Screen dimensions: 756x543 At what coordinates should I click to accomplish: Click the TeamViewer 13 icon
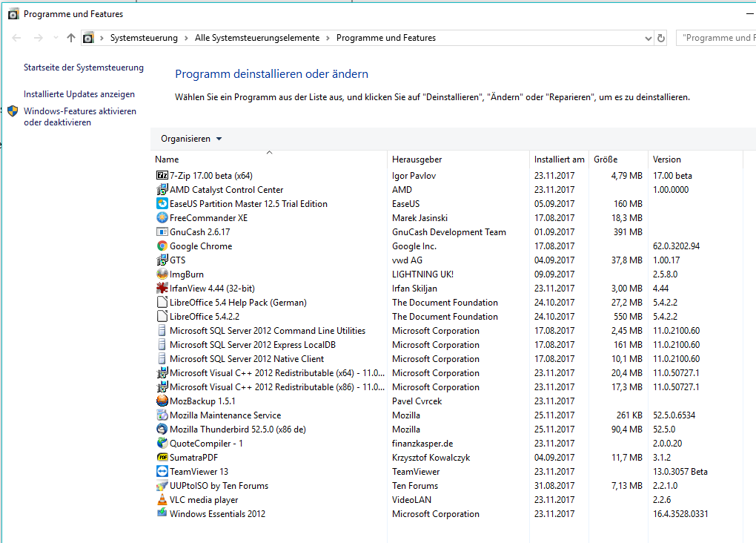tap(162, 471)
